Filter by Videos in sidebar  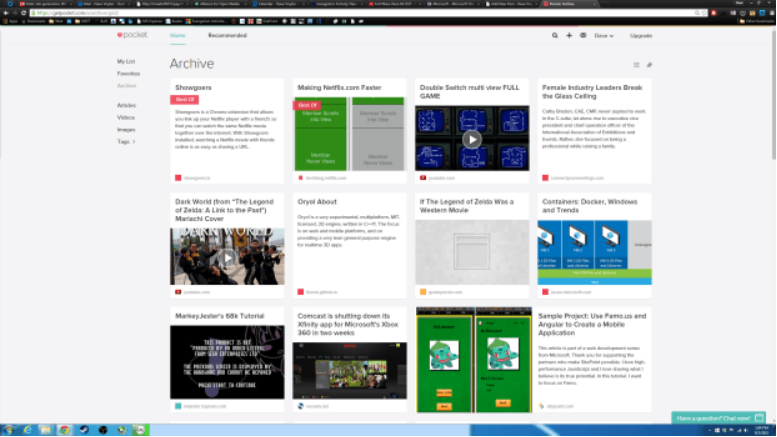tap(127, 117)
